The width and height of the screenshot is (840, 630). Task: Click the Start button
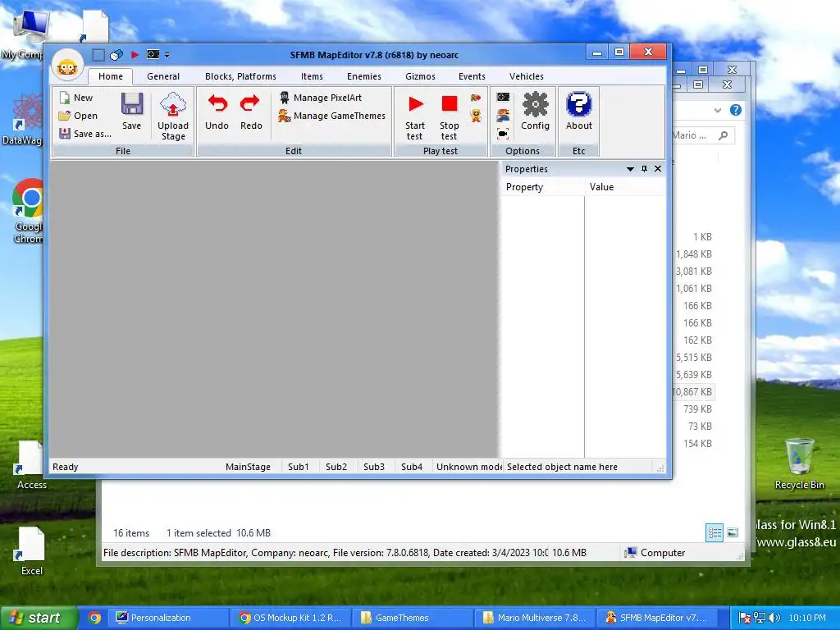pyautogui.click(x=39, y=618)
